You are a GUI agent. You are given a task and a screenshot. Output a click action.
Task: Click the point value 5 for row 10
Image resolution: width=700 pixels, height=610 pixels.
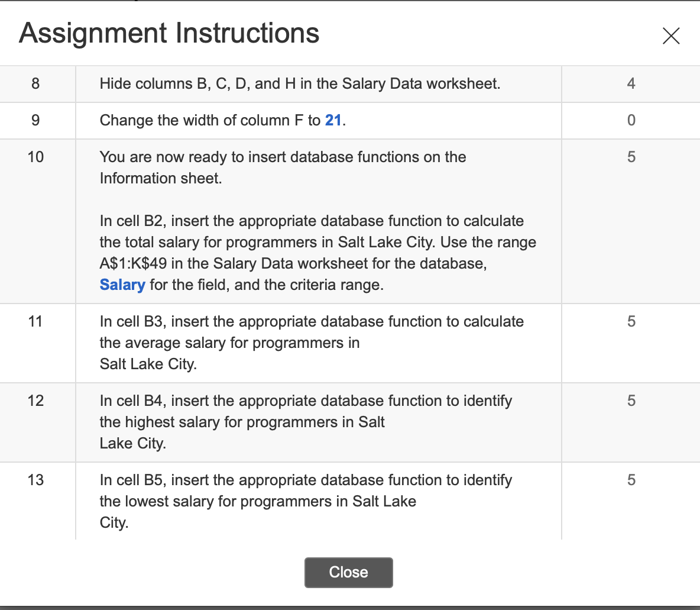tap(631, 157)
